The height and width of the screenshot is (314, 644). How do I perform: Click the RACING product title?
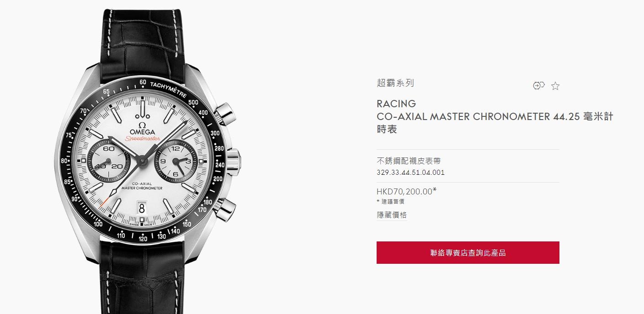coord(396,104)
